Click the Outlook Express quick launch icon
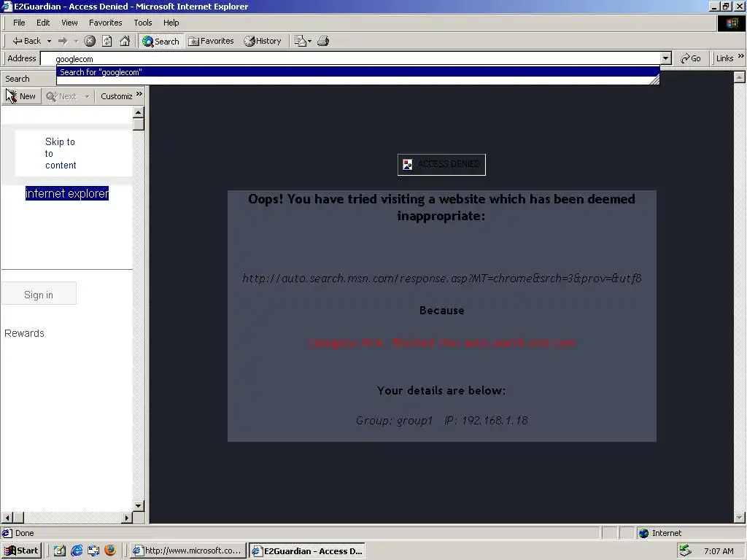Screen dimensions: 747x560 [x=93, y=551]
